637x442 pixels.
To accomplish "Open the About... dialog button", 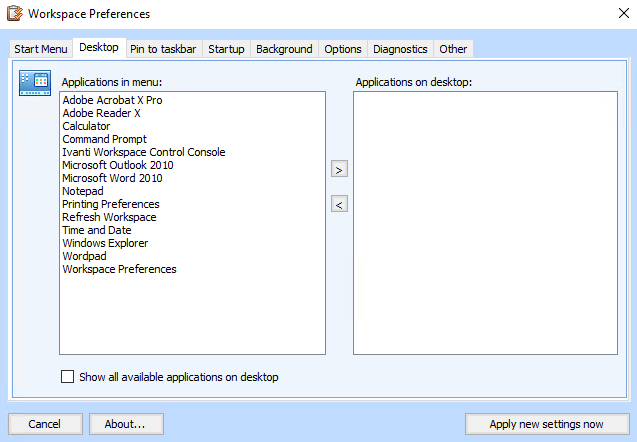I will tap(126, 424).
